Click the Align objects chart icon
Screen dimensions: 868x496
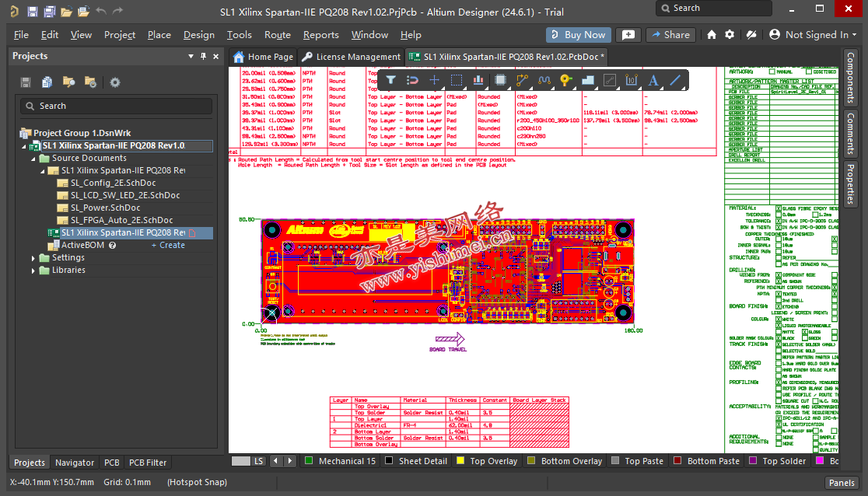(x=478, y=80)
